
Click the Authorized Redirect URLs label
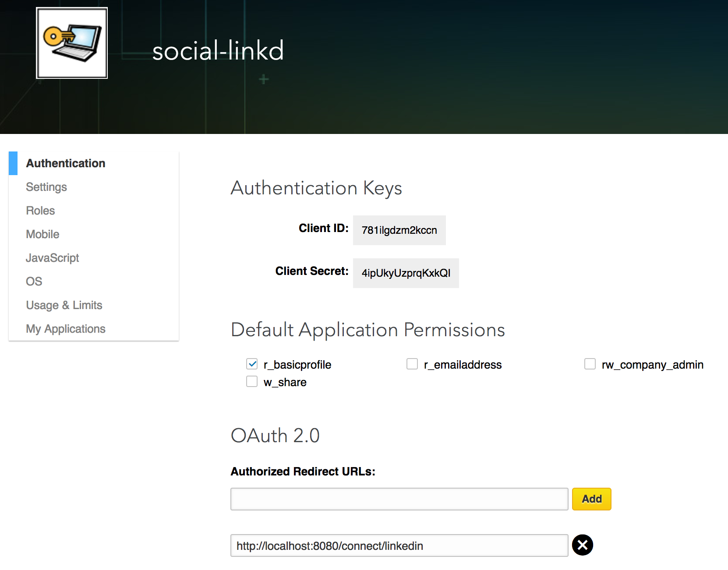[303, 471]
